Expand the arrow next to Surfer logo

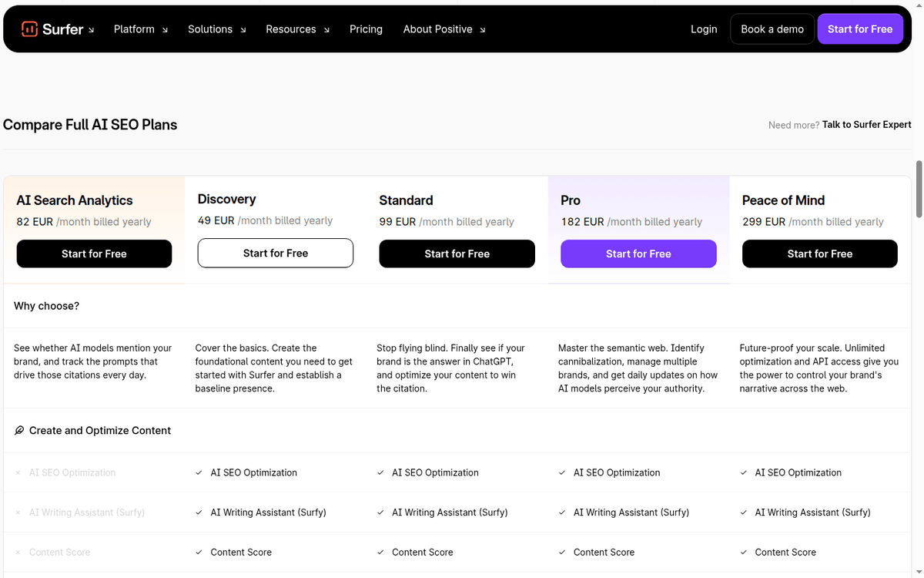[x=92, y=30]
